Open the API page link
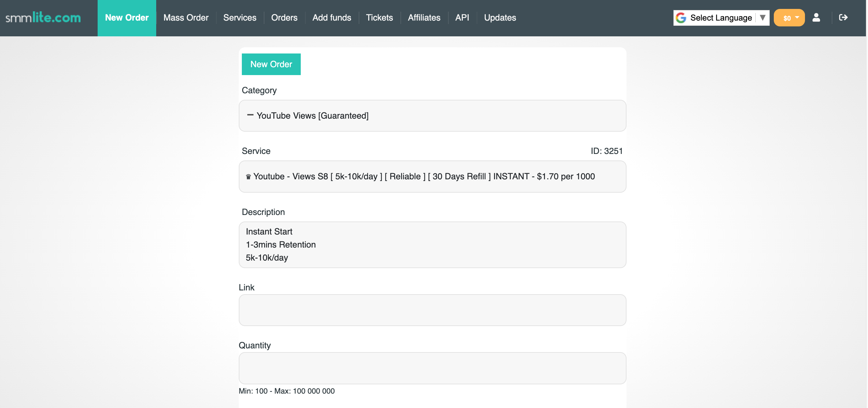 (x=462, y=18)
